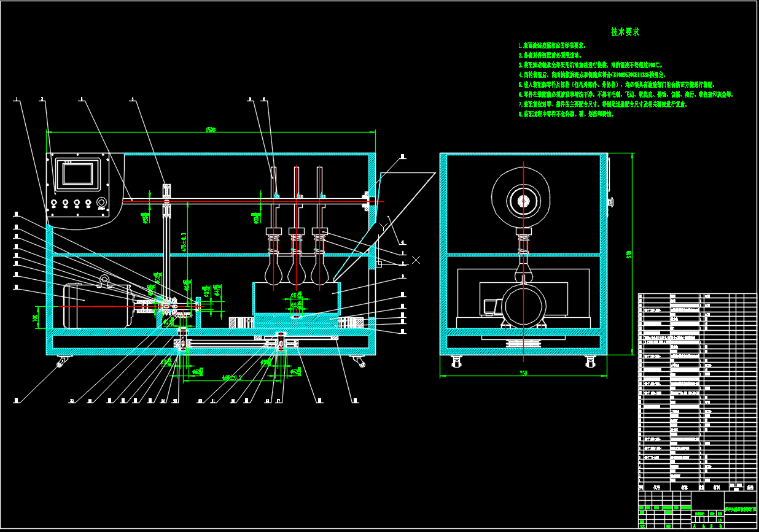Screen dimensions: 759x532
Task: Select balloon number 1 at top left
Action: [16, 99]
